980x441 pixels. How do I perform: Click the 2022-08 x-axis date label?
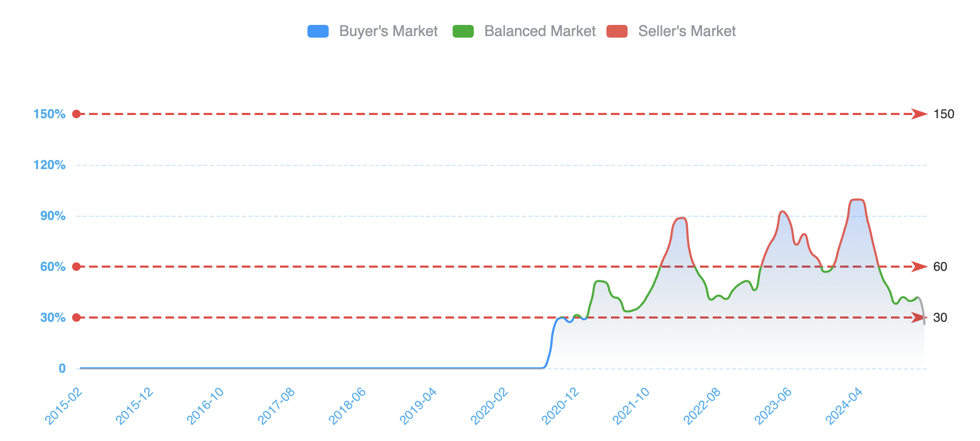[x=702, y=406]
